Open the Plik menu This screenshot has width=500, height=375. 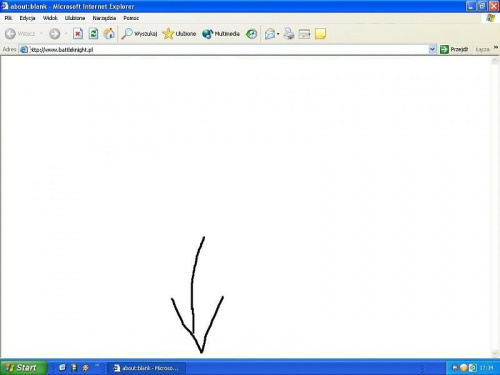click(8, 18)
